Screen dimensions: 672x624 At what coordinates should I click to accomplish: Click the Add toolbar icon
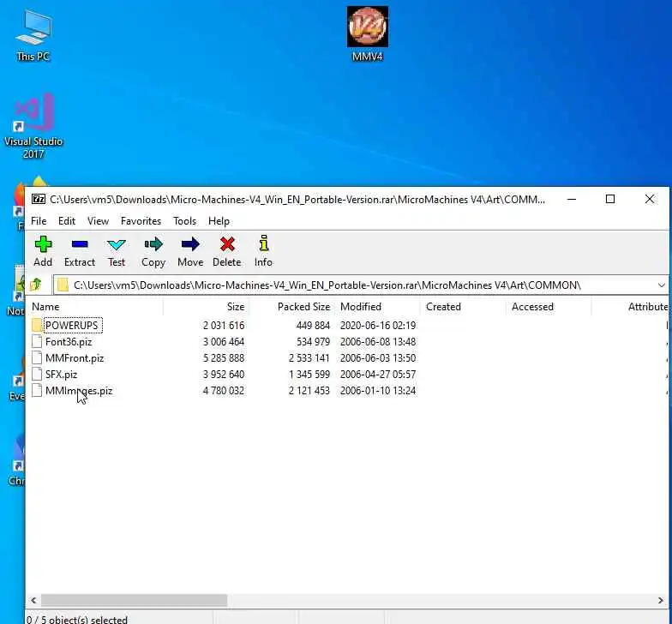pos(43,245)
